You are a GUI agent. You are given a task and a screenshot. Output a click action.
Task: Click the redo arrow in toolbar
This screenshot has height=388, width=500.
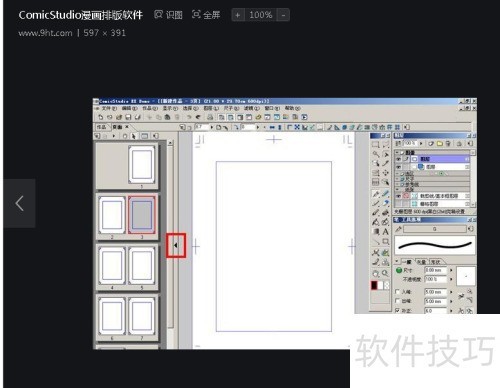198,117
